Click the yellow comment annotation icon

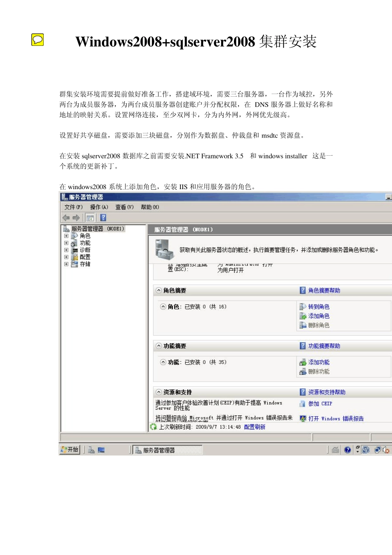coord(38,40)
